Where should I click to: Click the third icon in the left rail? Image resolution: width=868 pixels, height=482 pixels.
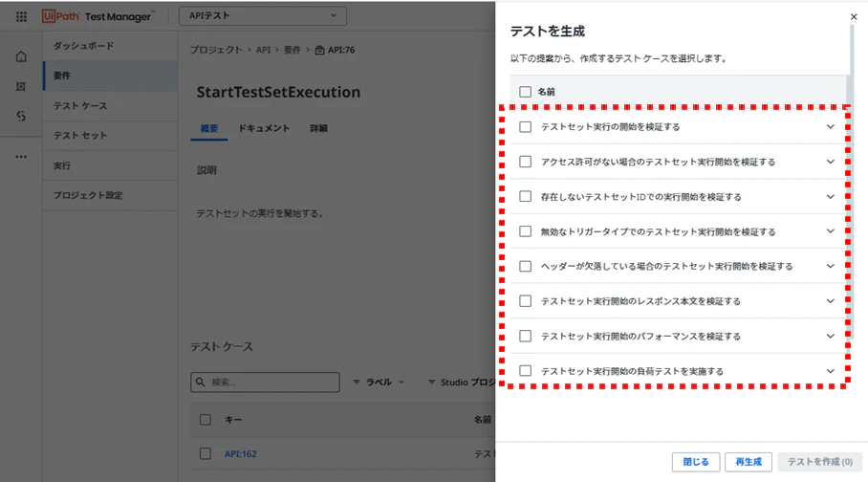click(21, 116)
